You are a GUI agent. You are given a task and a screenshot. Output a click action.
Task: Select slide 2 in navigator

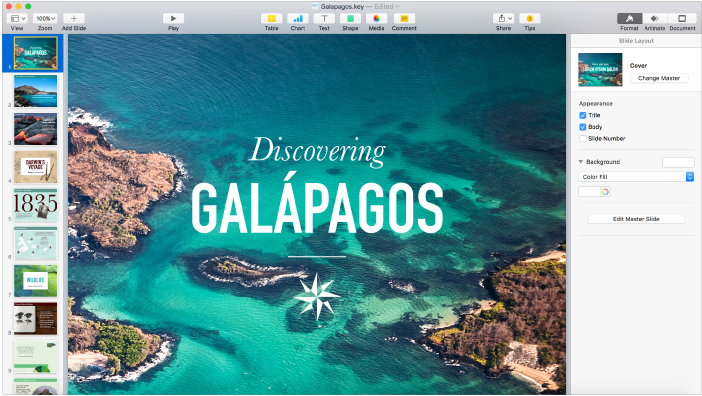pos(36,91)
